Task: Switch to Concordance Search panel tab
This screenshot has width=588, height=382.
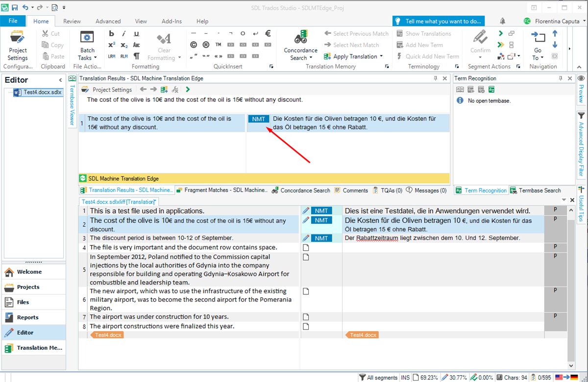Action: tap(301, 190)
